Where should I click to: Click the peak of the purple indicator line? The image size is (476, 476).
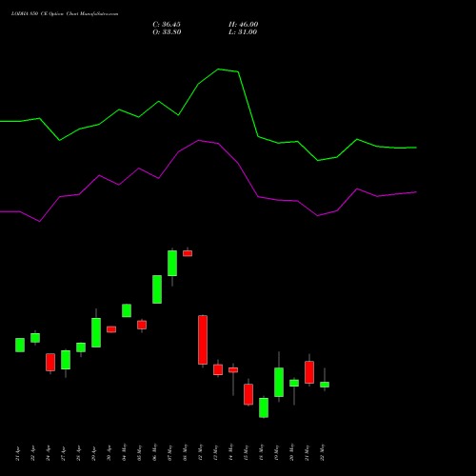(x=199, y=140)
